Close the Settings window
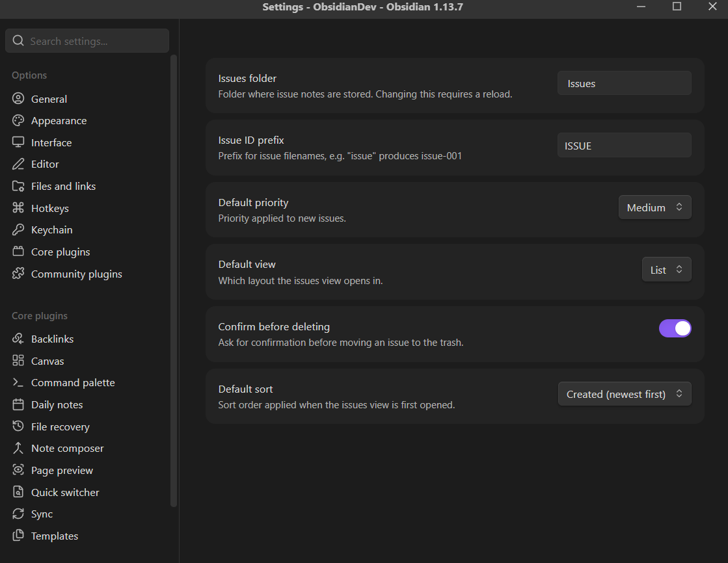728x563 pixels. 712,7
